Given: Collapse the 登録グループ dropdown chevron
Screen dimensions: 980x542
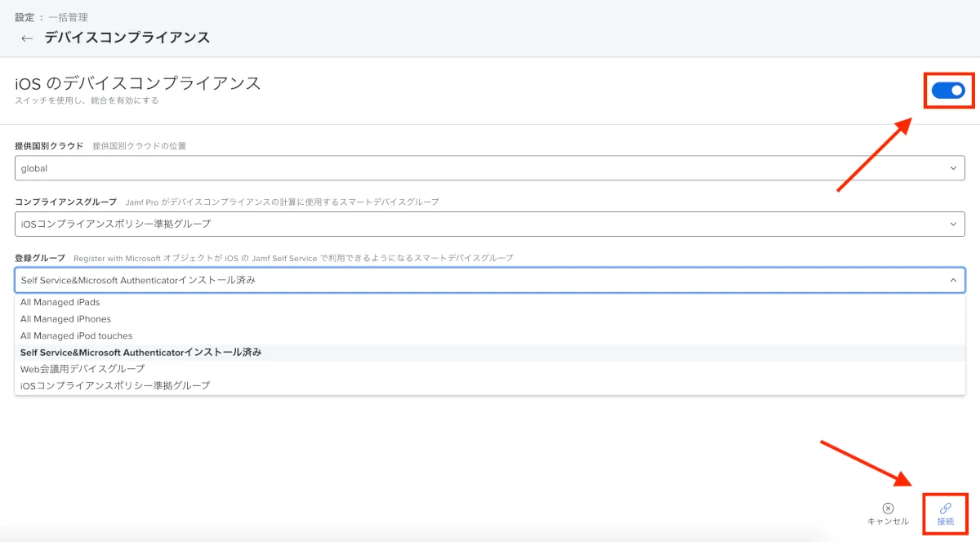Looking at the screenshot, I should [x=952, y=280].
